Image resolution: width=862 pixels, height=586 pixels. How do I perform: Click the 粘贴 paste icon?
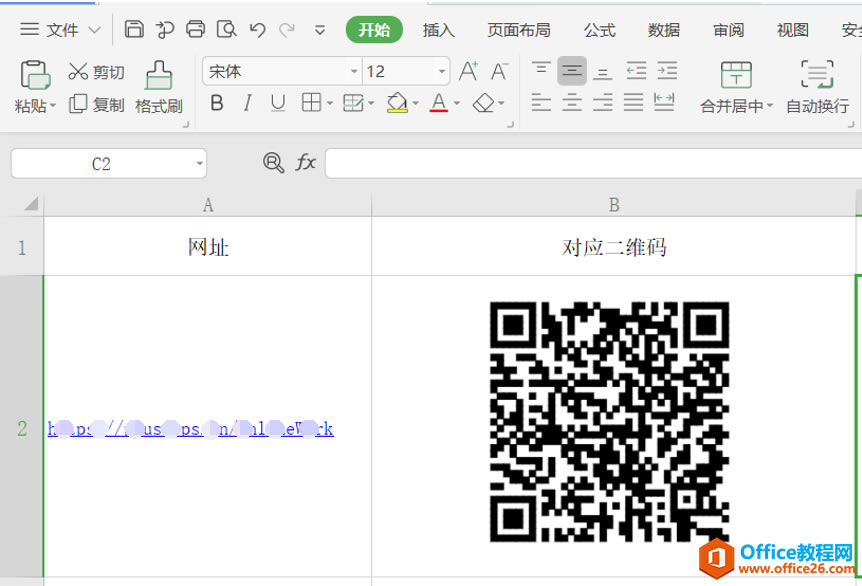(36, 75)
